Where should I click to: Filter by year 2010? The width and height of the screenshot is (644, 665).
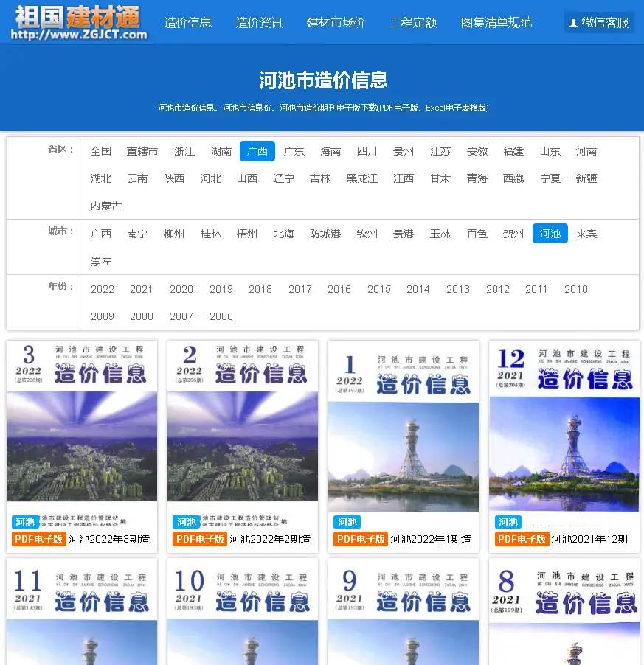(575, 289)
